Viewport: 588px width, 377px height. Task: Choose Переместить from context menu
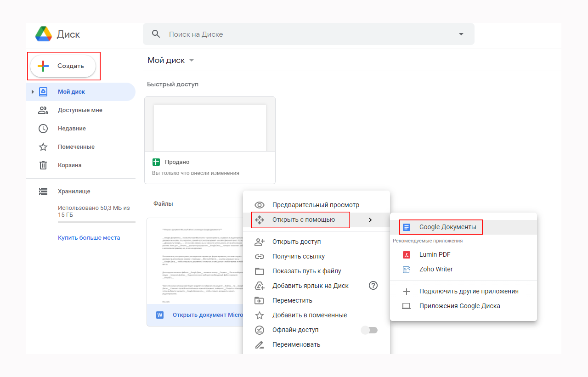pos(316,300)
